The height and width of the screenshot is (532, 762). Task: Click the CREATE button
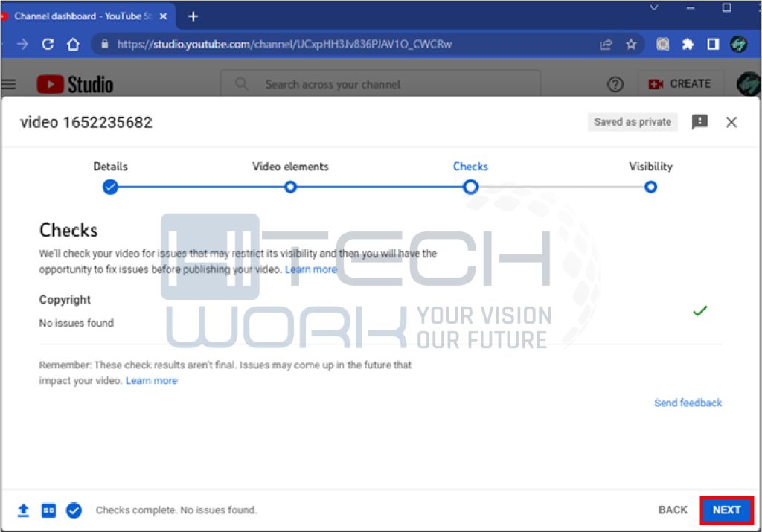(x=680, y=84)
